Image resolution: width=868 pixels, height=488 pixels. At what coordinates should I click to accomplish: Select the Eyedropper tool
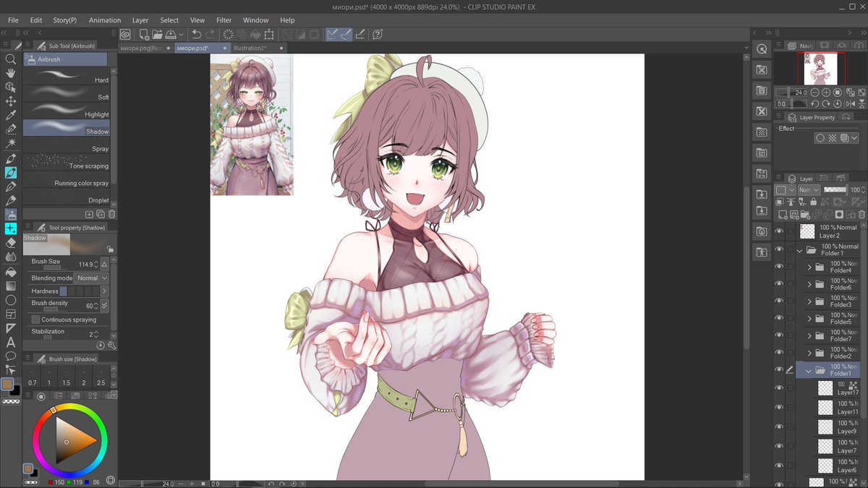coord(11,115)
